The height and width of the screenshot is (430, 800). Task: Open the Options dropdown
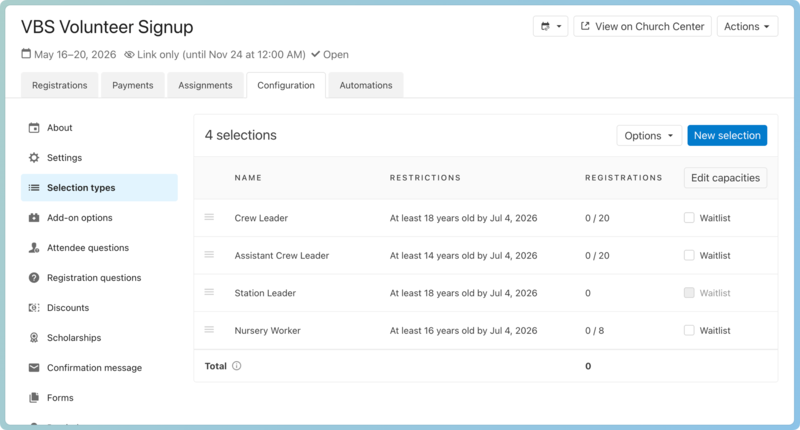[648, 136]
